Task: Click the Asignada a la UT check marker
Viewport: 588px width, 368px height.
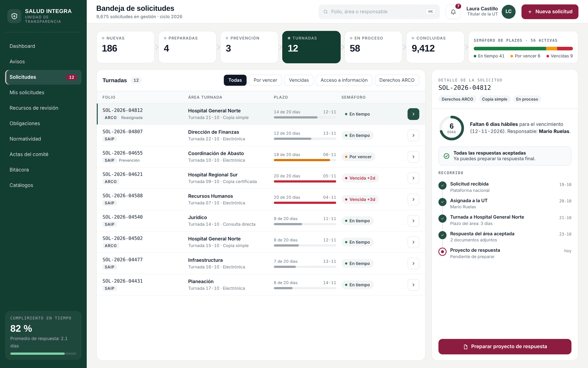Action: pyautogui.click(x=442, y=202)
